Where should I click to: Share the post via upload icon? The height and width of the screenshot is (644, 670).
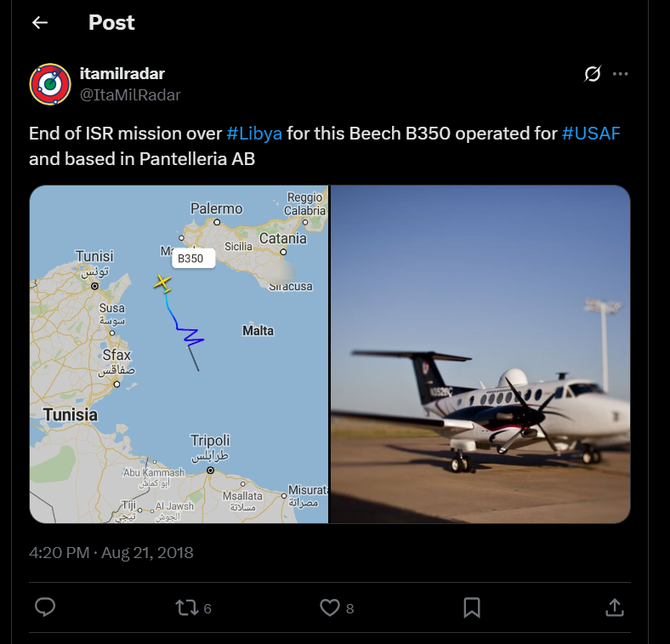615,607
